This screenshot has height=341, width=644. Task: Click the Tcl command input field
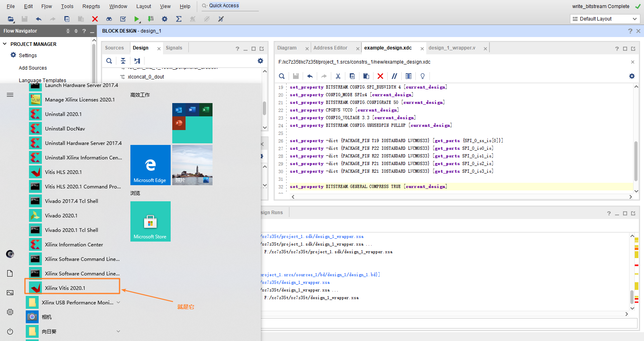(x=449, y=323)
